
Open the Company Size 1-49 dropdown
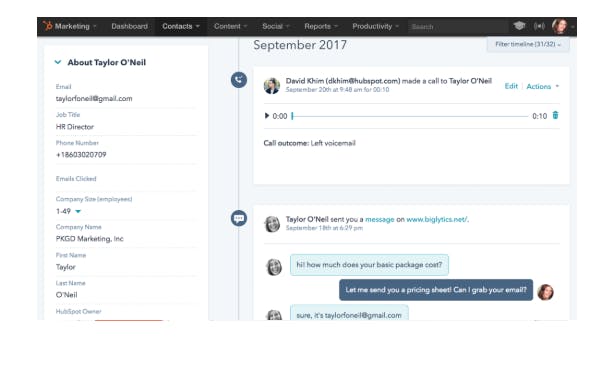pos(69,211)
